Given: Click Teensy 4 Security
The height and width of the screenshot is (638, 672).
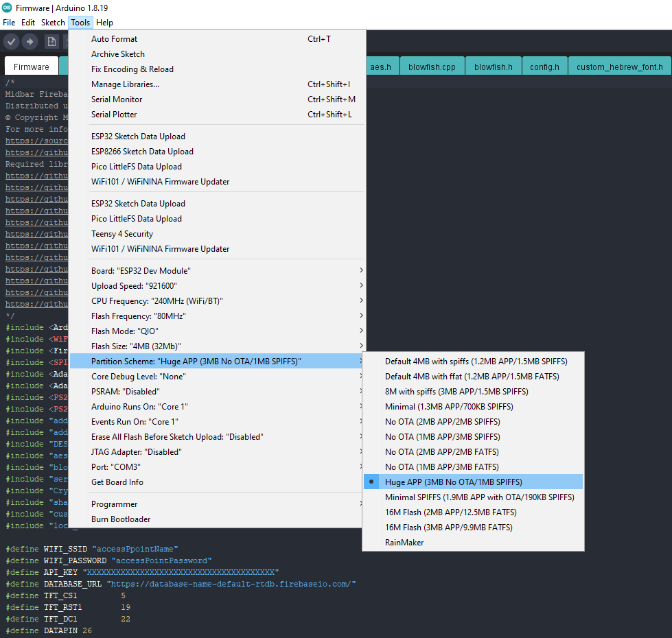Looking at the screenshot, I should point(218,234).
